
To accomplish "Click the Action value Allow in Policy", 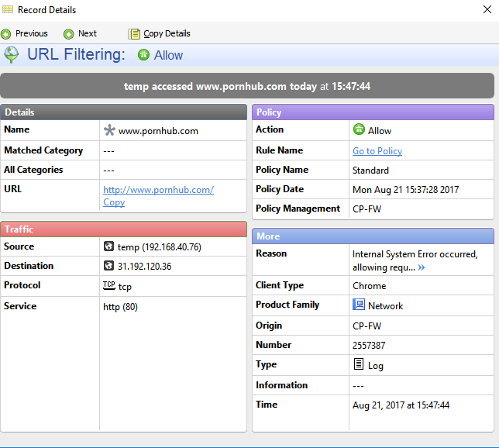I will tap(380, 131).
